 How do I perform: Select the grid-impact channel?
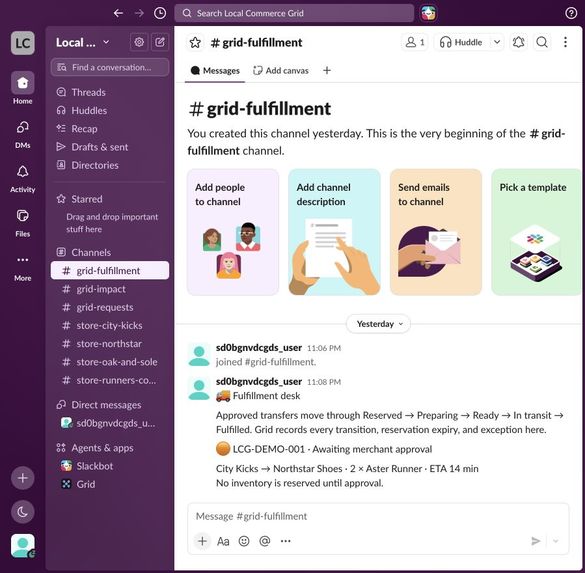pyautogui.click(x=110, y=289)
